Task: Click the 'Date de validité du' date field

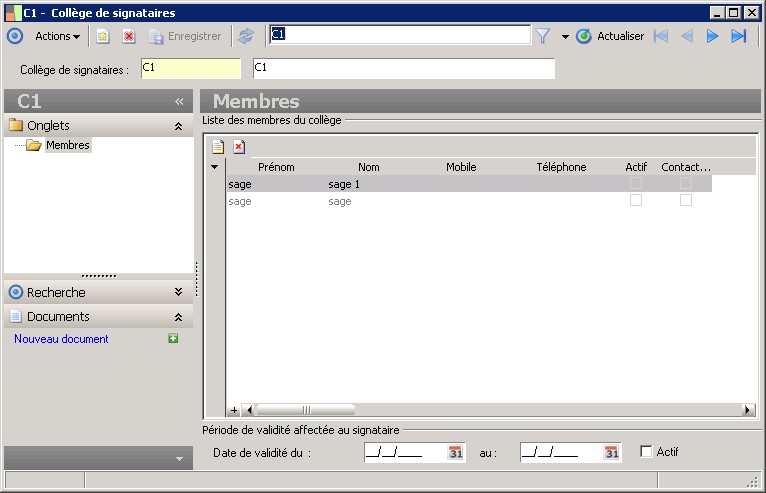Action: pyautogui.click(x=405, y=452)
